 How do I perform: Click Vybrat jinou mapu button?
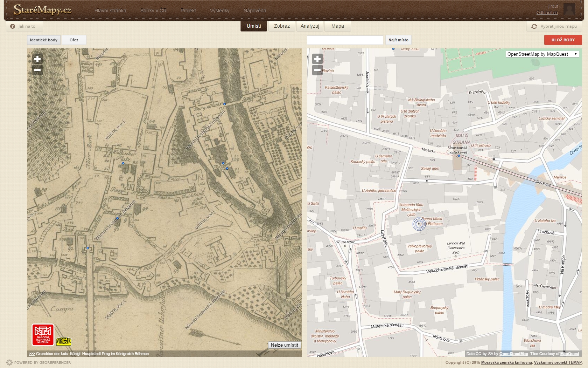click(x=554, y=26)
